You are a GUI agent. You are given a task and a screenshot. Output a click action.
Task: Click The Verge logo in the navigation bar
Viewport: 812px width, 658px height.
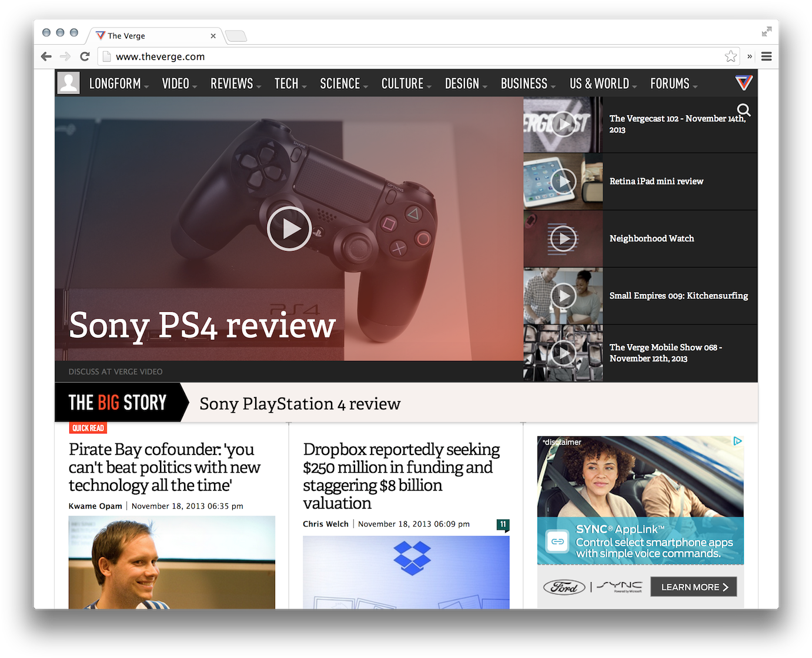click(x=744, y=83)
